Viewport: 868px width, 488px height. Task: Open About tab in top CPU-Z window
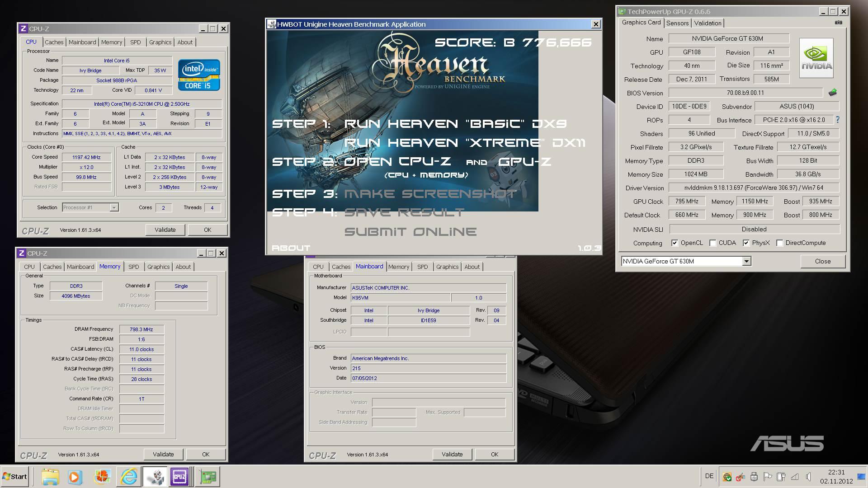point(184,42)
